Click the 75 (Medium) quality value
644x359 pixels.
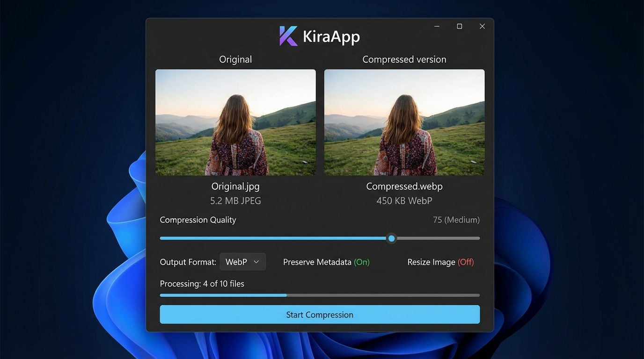(x=456, y=220)
